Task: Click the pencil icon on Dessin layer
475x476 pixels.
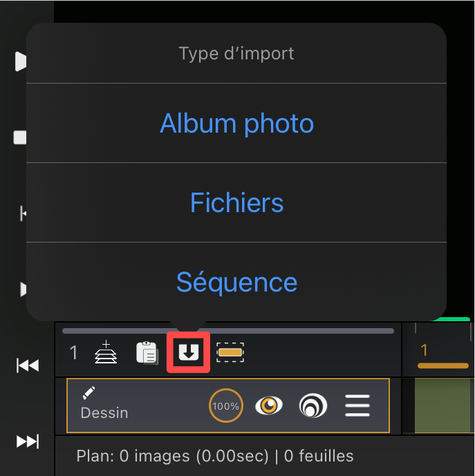Action: (x=89, y=393)
